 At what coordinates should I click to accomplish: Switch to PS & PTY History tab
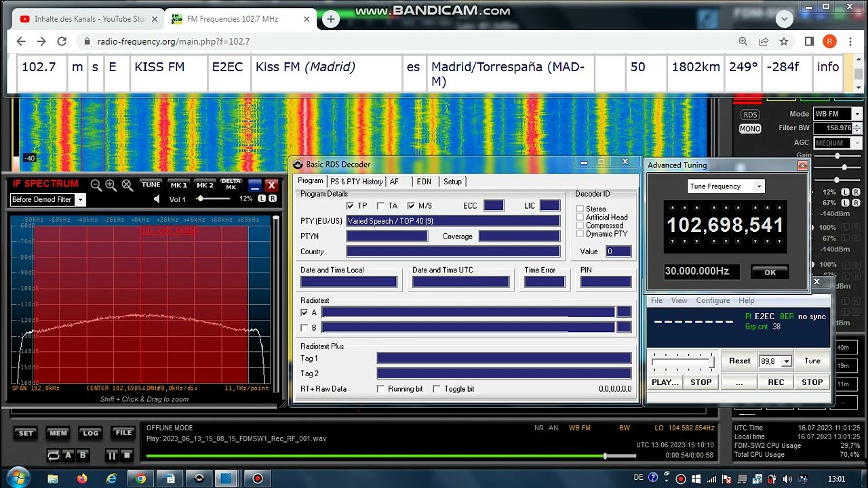click(x=356, y=182)
